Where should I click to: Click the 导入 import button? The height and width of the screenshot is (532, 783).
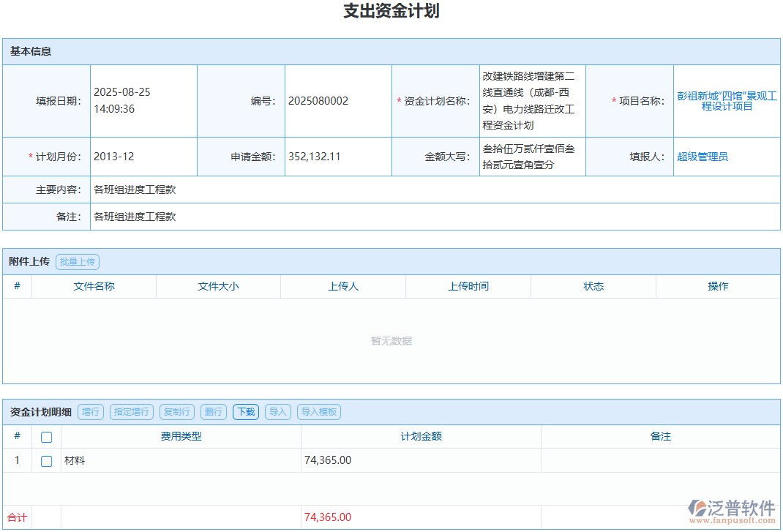point(277,411)
